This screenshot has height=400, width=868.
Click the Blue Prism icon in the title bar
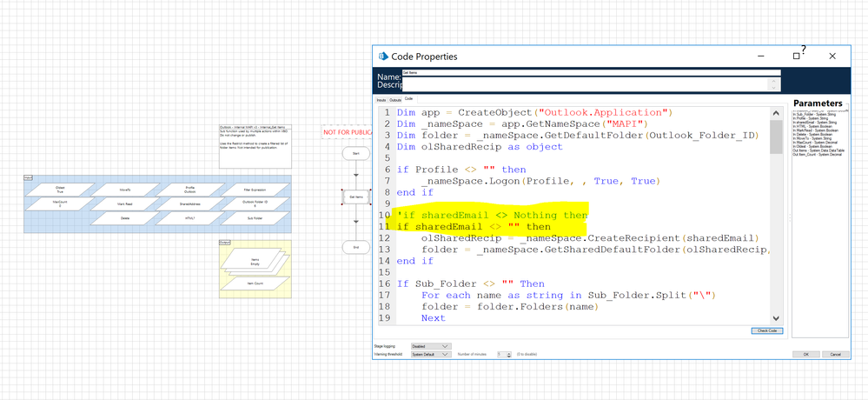[382, 57]
